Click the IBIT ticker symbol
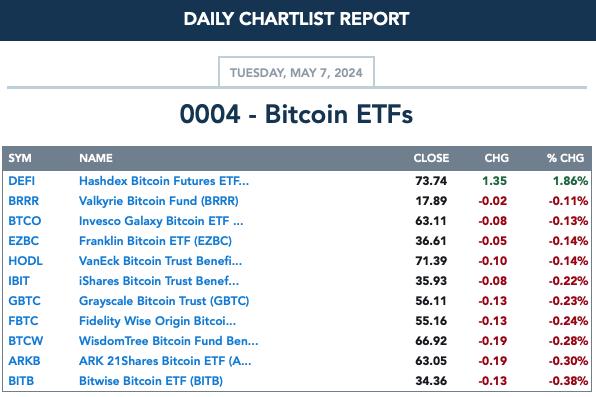596x397 pixels. click(19, 281)
